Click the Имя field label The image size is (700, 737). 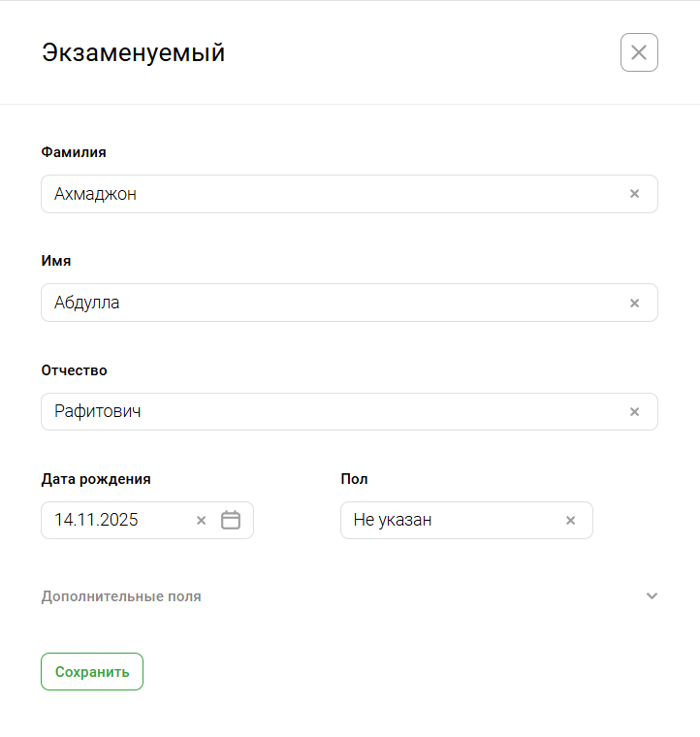pos(56,261)
